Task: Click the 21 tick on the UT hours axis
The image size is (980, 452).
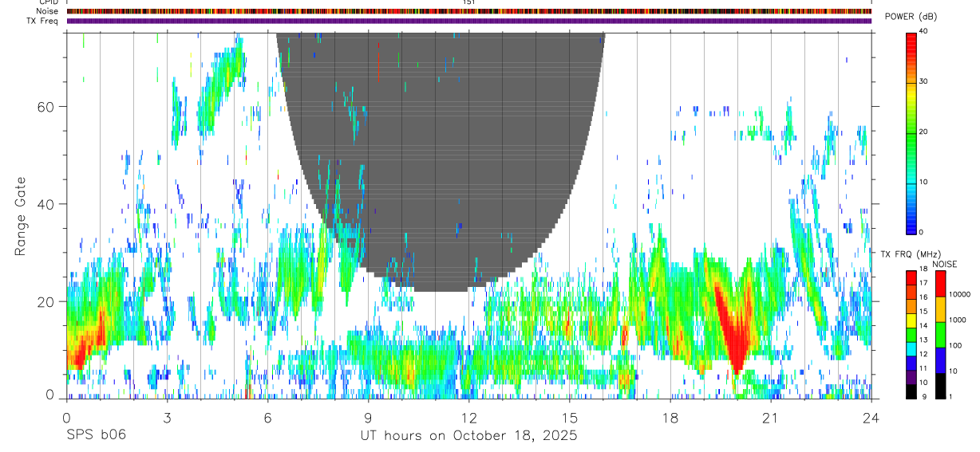Action: [x=770, y=417]
